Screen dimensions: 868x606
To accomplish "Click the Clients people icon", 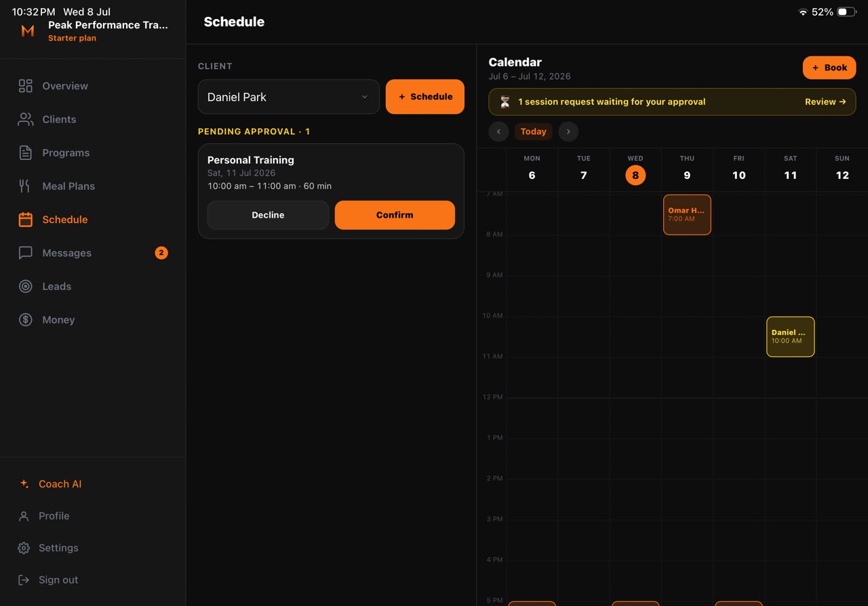I will tap(25, 119).
